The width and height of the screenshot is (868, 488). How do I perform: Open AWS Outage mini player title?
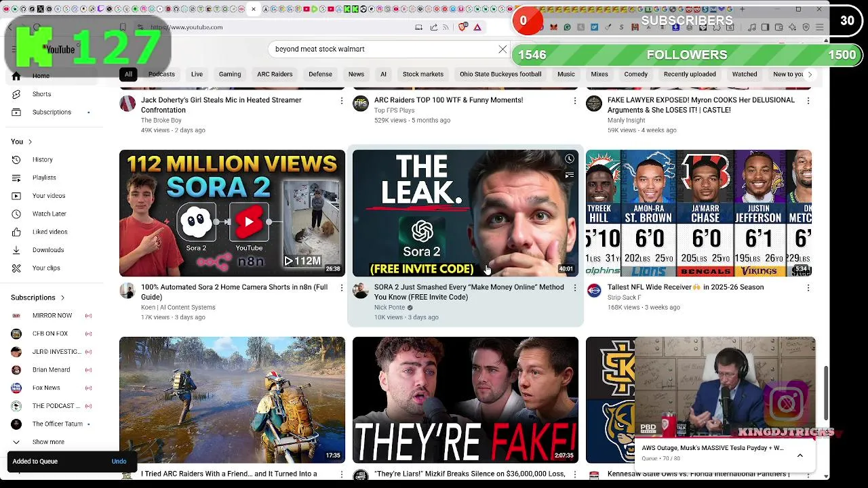point(712,448)
